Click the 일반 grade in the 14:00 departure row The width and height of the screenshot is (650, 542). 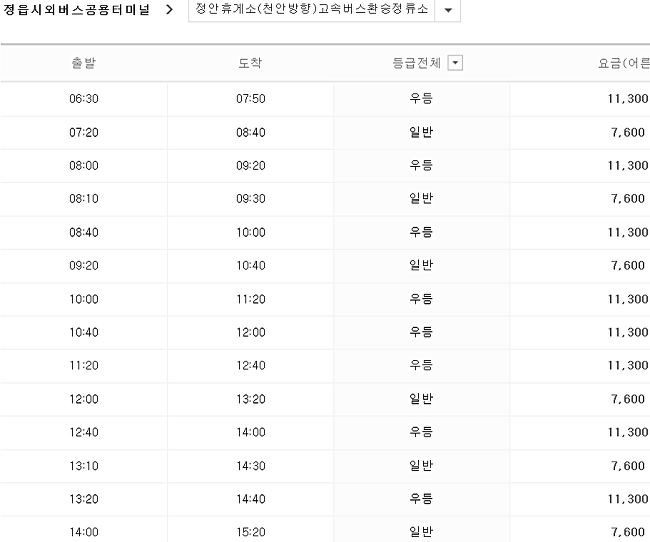(x=421, y=532)
